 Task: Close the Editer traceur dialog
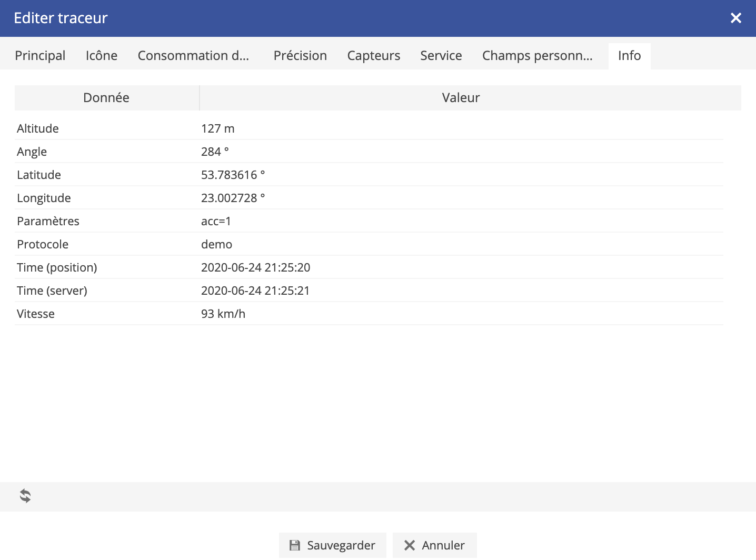coord(735,18)
